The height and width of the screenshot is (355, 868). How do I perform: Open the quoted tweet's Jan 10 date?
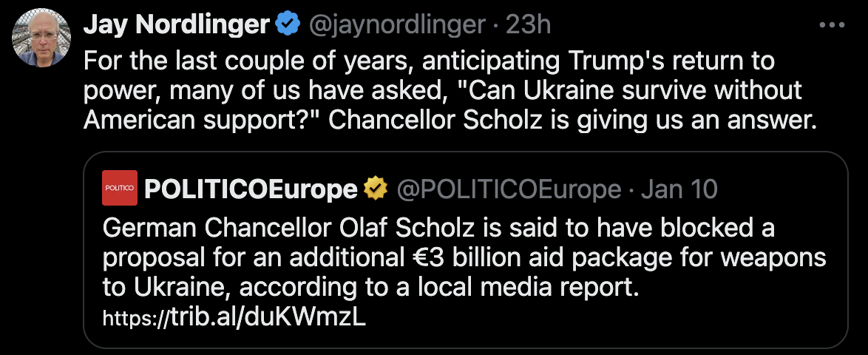pos(679,190)
